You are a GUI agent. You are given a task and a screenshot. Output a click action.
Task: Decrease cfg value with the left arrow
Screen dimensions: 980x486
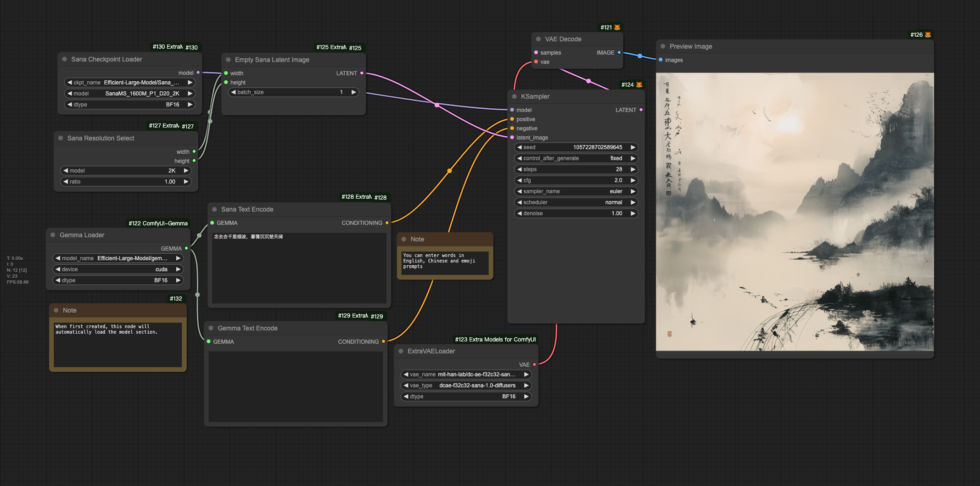click(519, 180)
